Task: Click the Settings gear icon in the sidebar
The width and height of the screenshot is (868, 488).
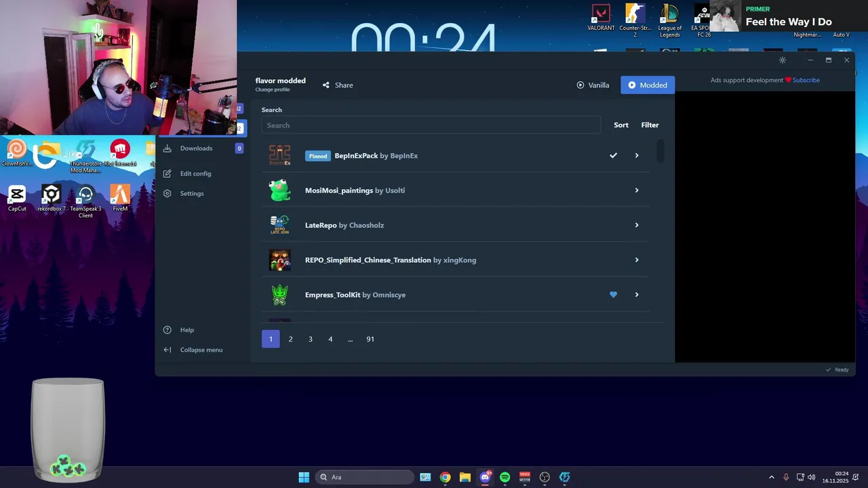Action: point(167,194)
